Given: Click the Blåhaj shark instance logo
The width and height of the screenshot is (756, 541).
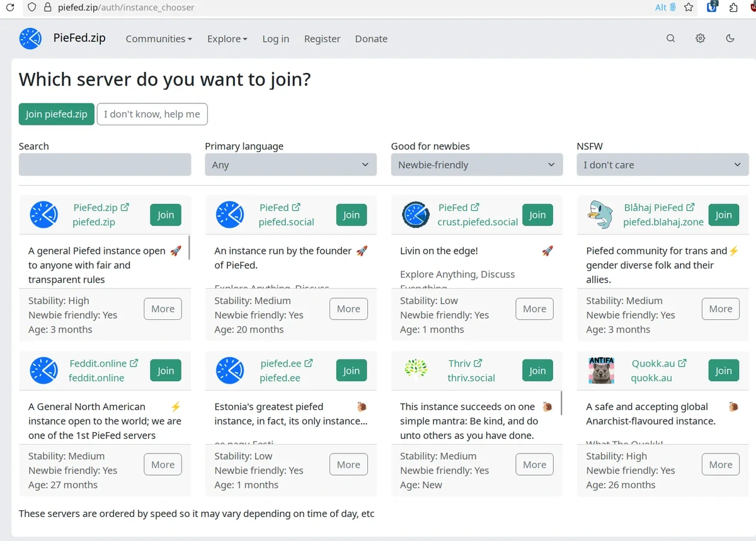Looking at the screenshot, I should (601, 215).
